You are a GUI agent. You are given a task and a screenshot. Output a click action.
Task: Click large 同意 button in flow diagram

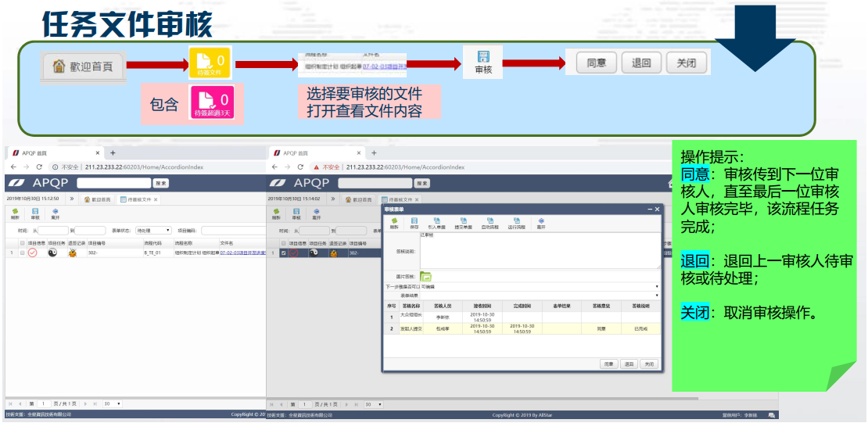pyautogui.click(x=596, y=63)
